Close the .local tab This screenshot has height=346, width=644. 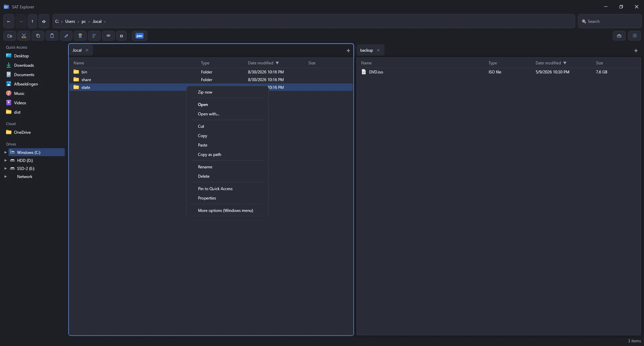tap(87, 50)
